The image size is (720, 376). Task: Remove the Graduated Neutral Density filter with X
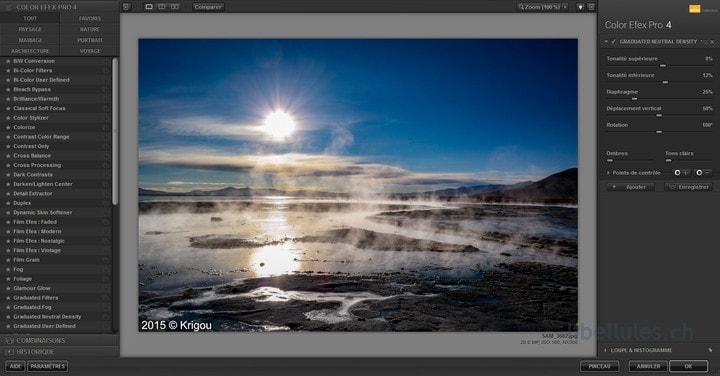click(712, 42)
